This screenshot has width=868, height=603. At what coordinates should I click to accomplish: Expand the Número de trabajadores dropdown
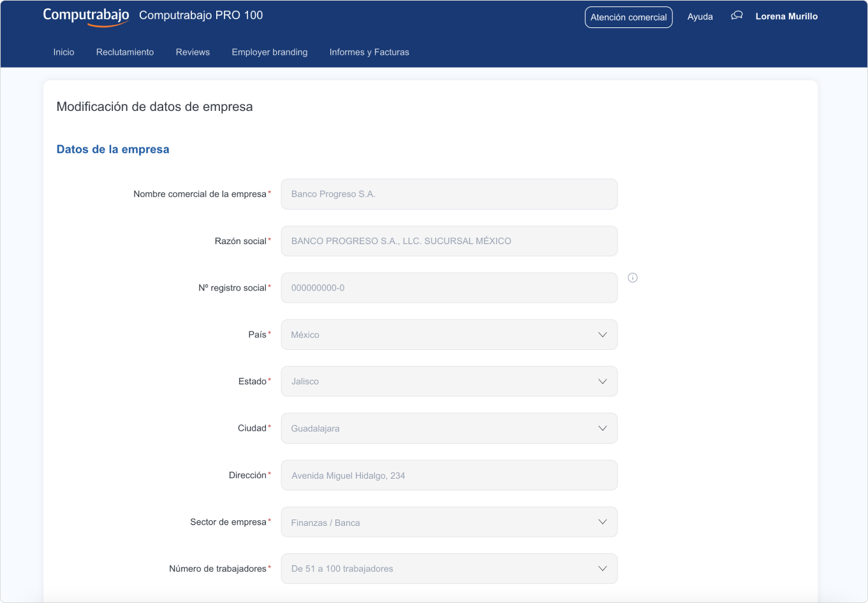click(x=449, y=569)
